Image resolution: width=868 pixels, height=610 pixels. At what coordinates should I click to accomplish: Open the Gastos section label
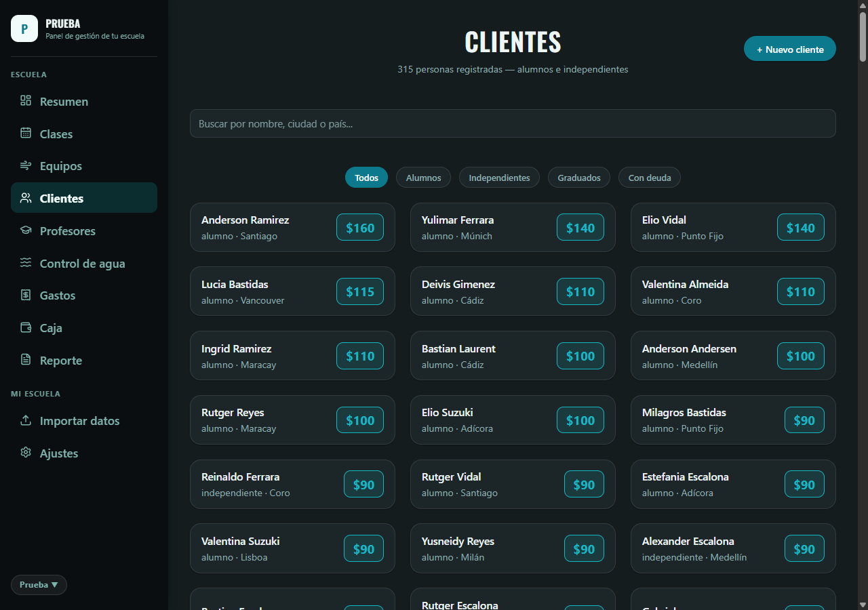point(58,296)
